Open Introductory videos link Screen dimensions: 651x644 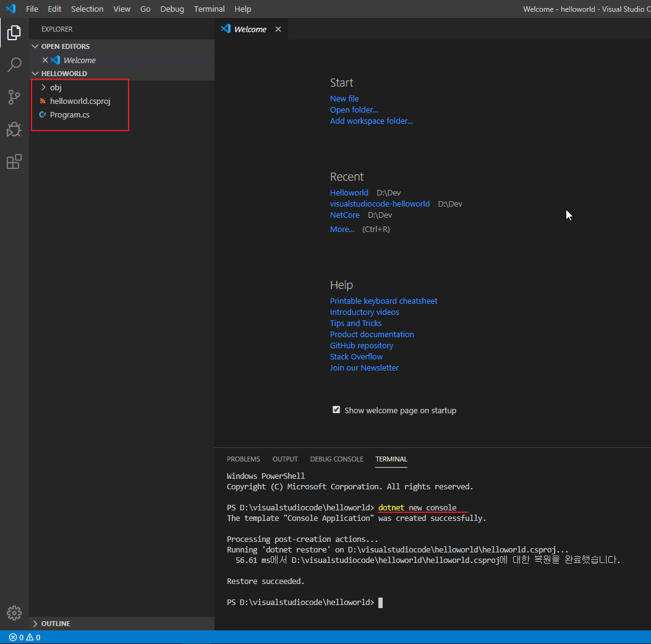pyautogui.click(x=365, y=312)
